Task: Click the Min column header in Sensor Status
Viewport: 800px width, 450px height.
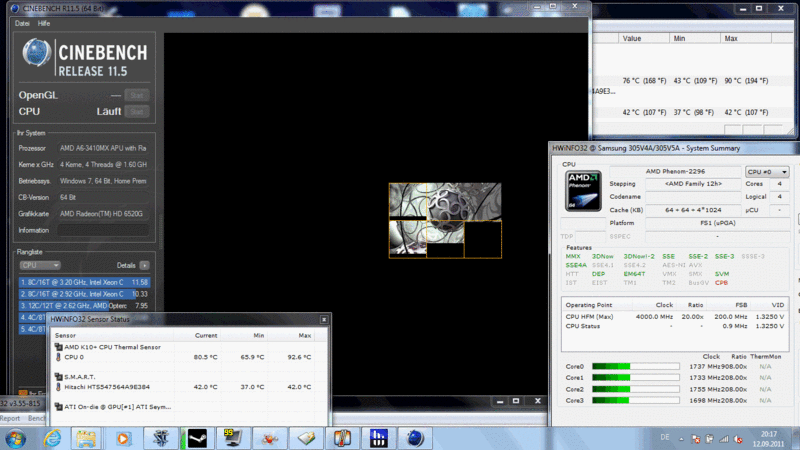Action: 259,335
